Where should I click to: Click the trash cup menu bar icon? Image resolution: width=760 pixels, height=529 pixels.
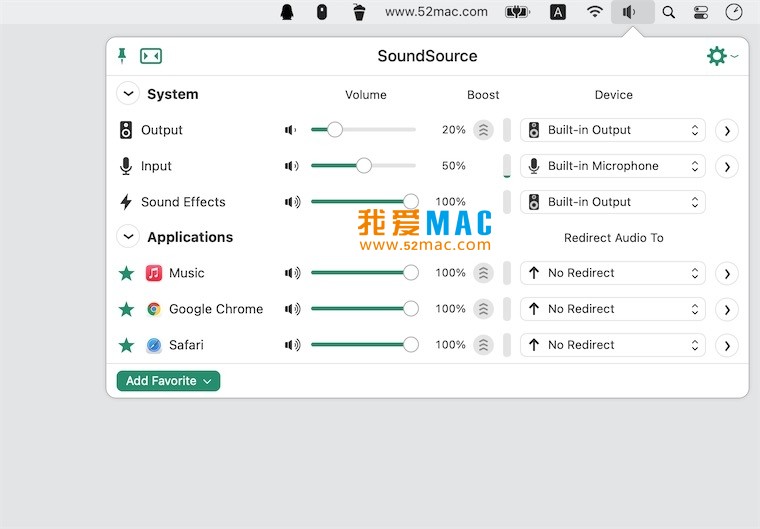359,12
